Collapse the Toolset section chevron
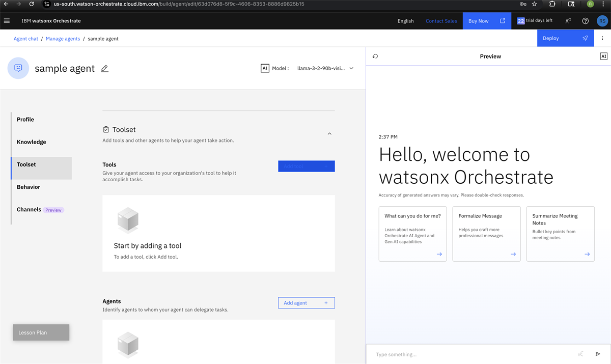 point(329,134)
